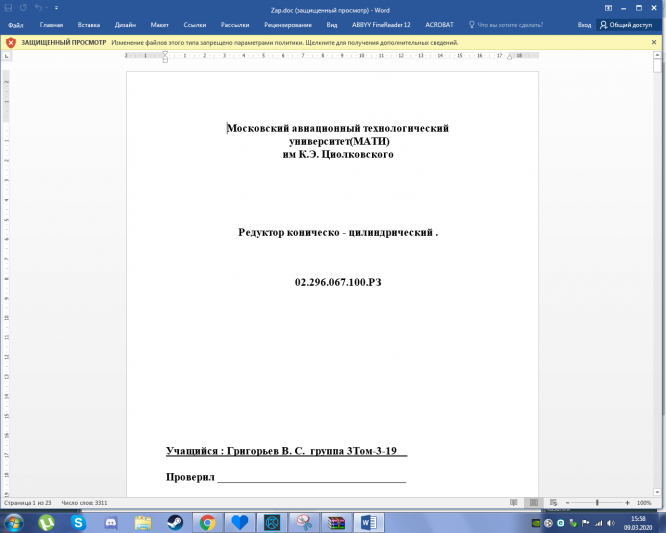Open the ABBYY FineReader 12 tab

(x=381, y=25)
